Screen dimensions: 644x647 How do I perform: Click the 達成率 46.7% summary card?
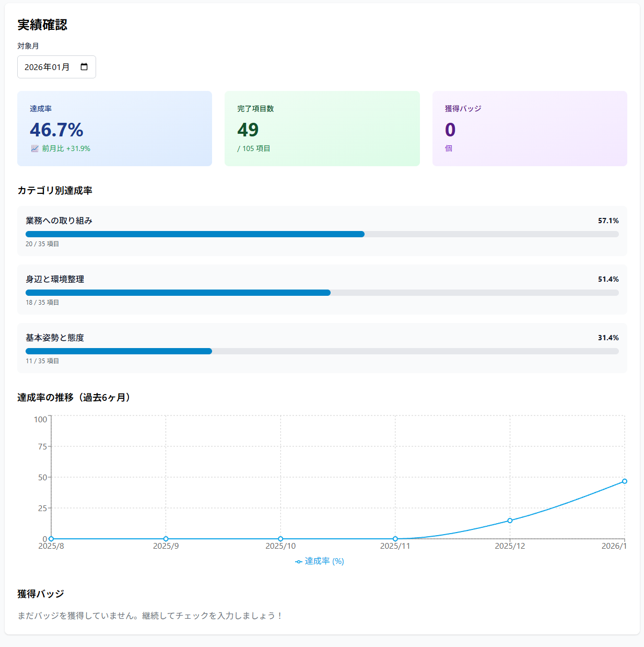point(114,129)
